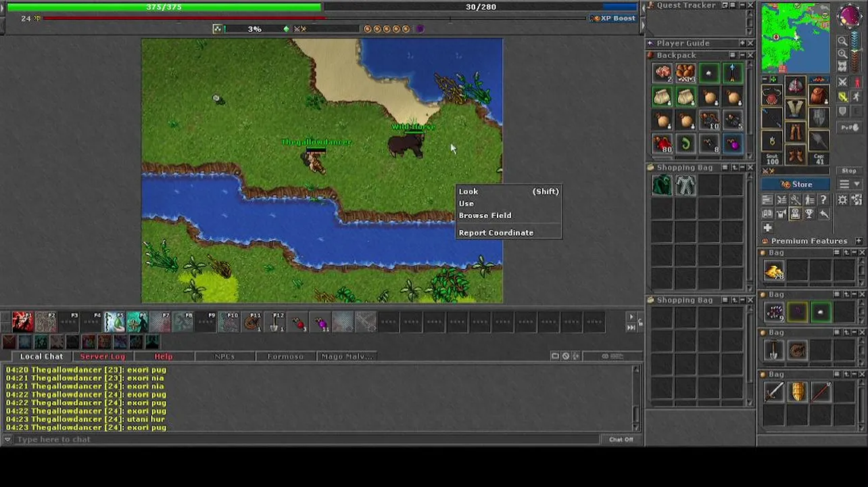
Task: Choose Use from the context menu
Action: [x=508, y=204]
